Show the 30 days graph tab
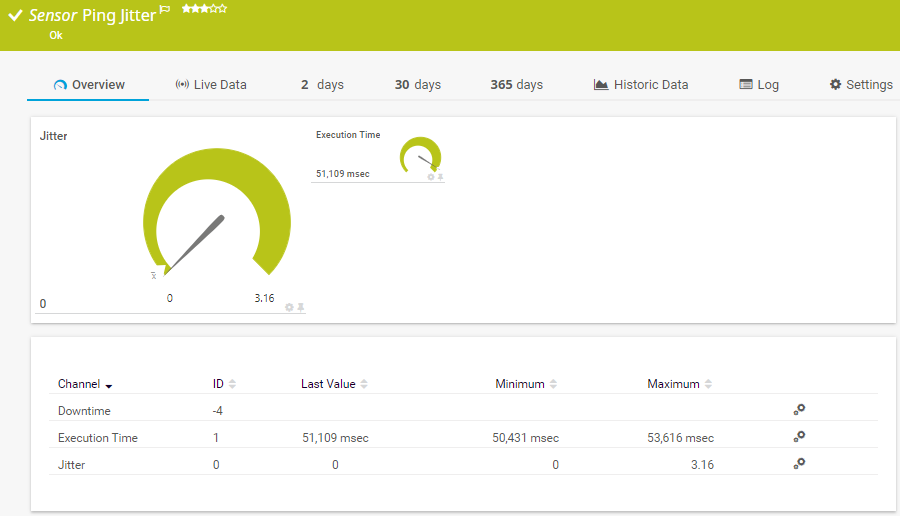 (418, 85)
